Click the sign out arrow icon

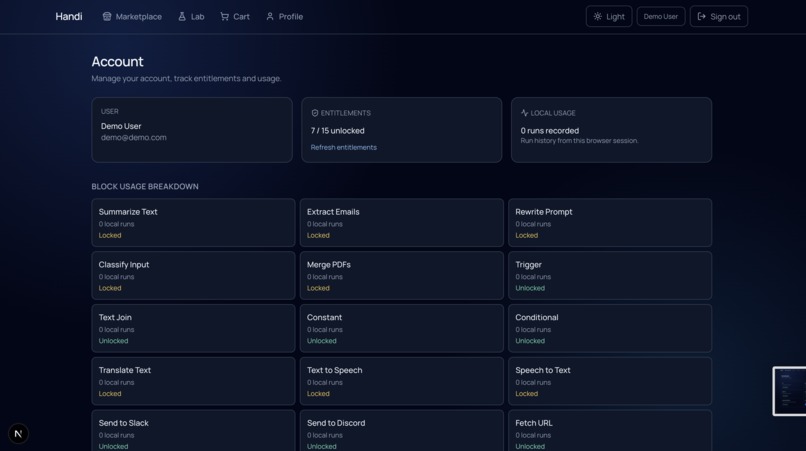click(x=702, y=16)
